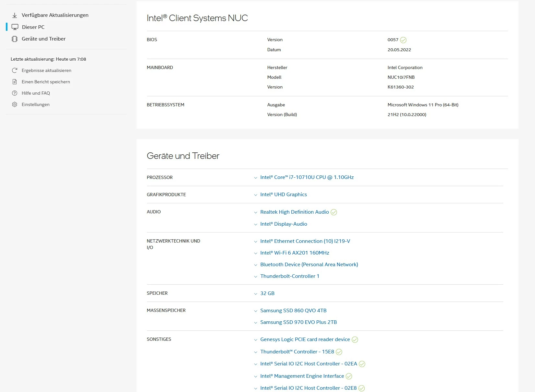Viewport: 535px width, 392px height.
Task: Click the Letzte aktualisierung: Heute um 7:08 text
Action: click(48, 59)
